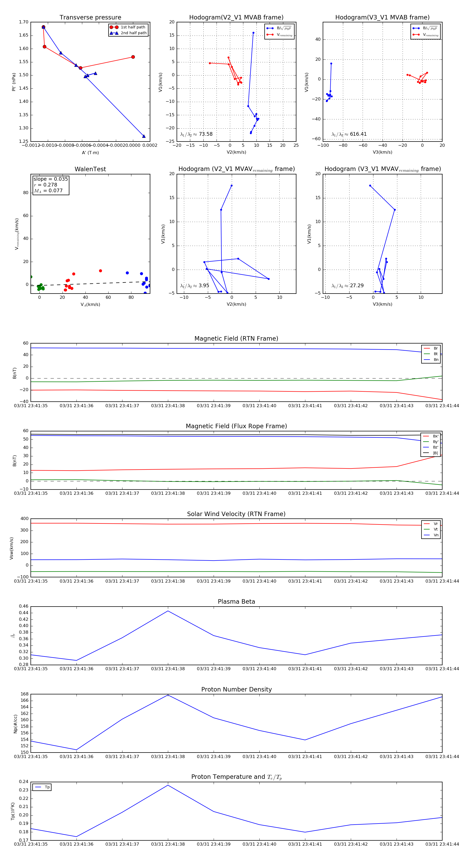
Task: Select the "Bt" legend entry
Action: [431, 354]
